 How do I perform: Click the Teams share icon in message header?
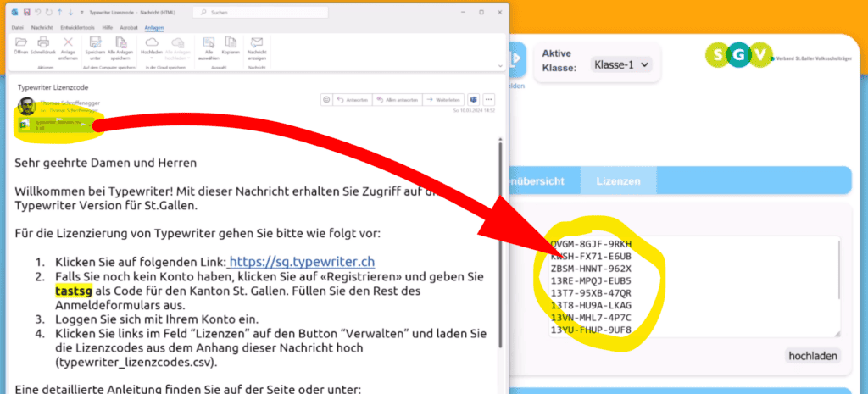(x=474, y=100)
